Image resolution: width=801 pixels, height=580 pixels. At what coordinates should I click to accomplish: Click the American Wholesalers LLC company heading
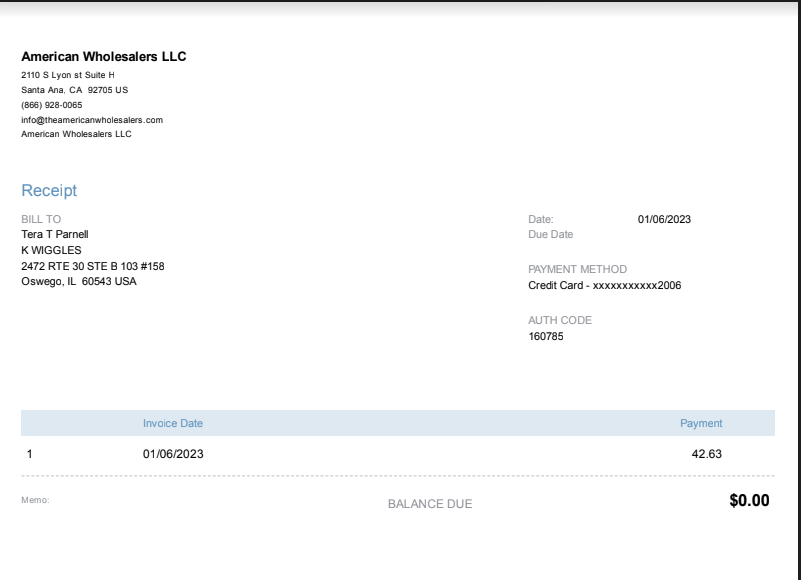pos(104,57)
